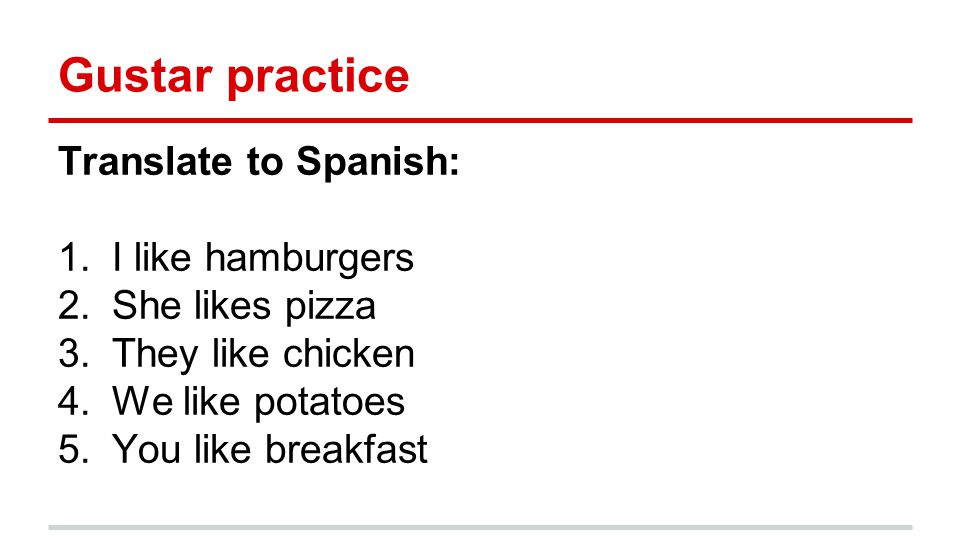Click the word "We" in item four

tap(143, 402)
